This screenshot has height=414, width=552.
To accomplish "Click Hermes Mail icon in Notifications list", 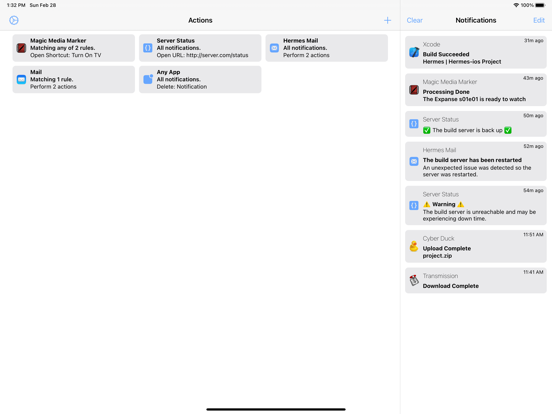I will (414, 161).
